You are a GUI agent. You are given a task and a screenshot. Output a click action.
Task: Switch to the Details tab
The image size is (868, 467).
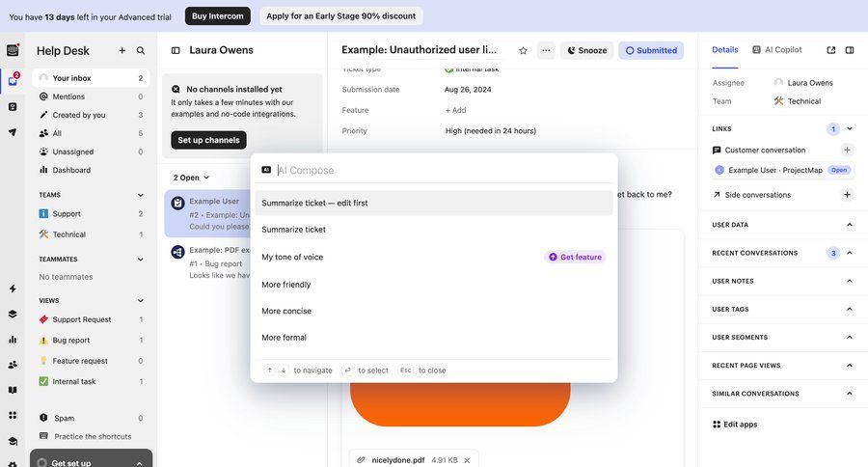point(724,50)
